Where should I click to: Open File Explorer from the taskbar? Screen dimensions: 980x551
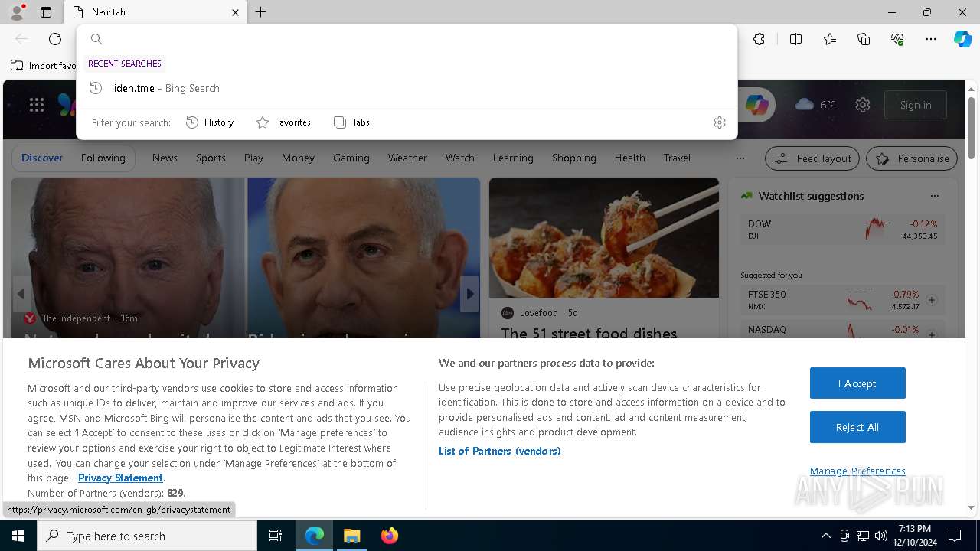351,536
